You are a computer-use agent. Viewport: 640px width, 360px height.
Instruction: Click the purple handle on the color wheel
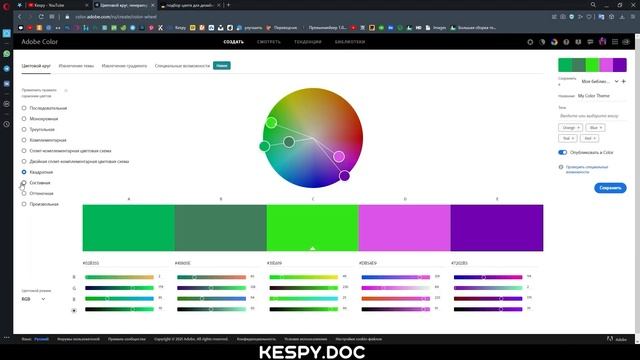[x=344, y=176]
